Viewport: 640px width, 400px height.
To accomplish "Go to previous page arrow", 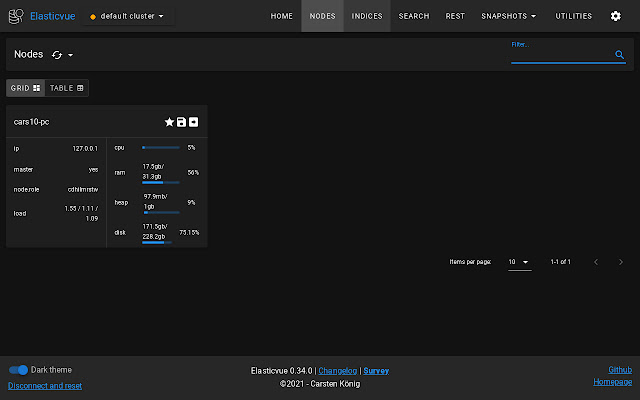I will 596,262.
